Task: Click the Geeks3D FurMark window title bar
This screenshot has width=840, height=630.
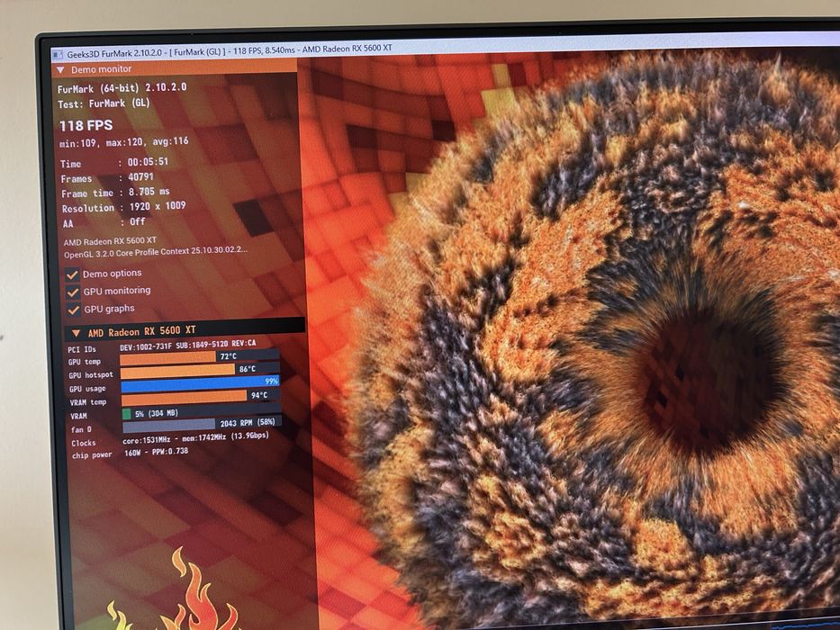Action: tap(445, 47)
